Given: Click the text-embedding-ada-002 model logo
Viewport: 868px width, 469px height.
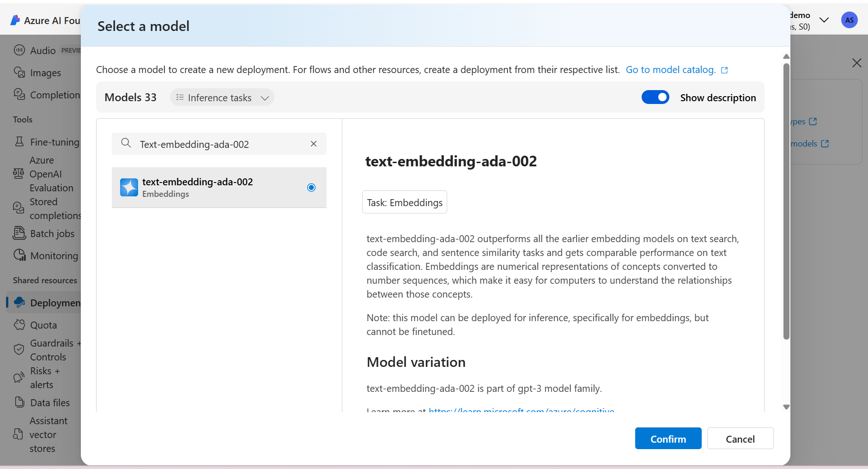Looking at the screenshot, I should click(129, 187).
